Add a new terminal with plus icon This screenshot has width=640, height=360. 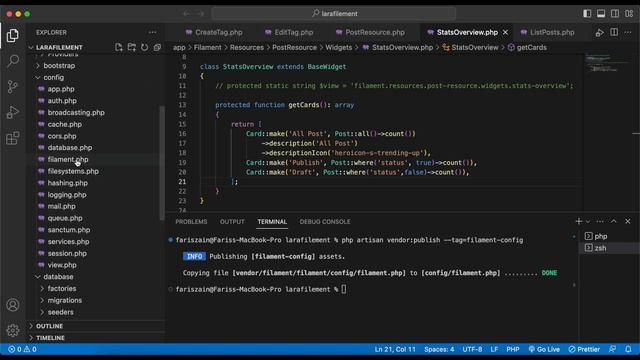pos(578,221)
